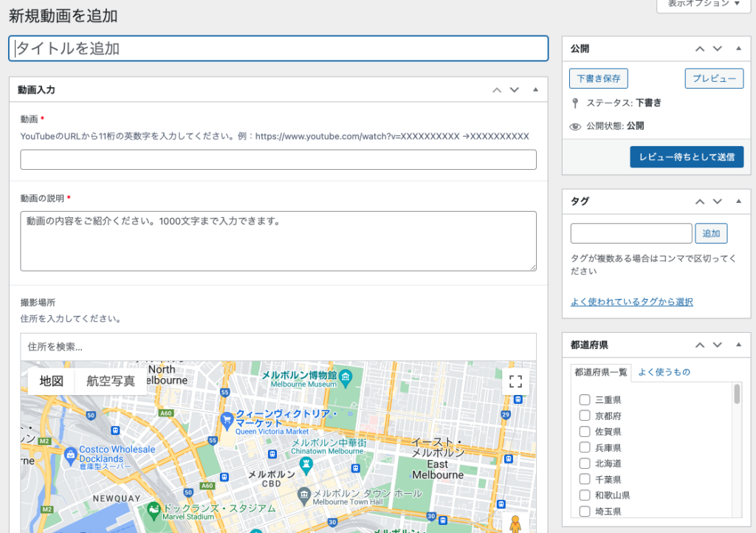The width and height of the screenshot is (756, 533).
Task: Check the 北海道 checkbox
Action: tap(585, 463)
